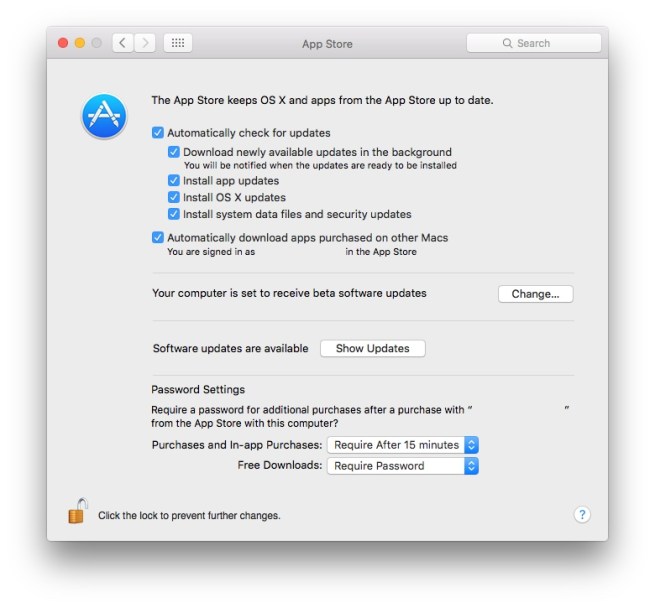The height and width of the screenshot is (608, 655).
Task: Click the Search field
Action: [x=534, y=43]
